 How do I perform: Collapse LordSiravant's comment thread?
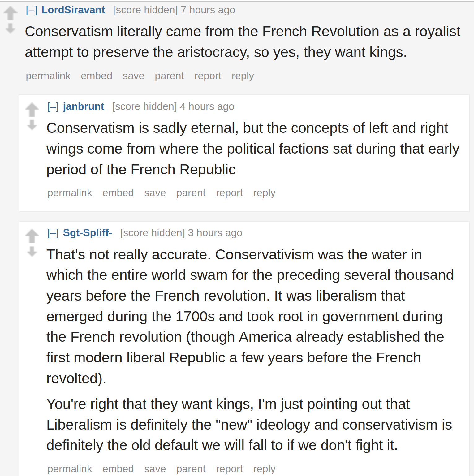point(32,10)
